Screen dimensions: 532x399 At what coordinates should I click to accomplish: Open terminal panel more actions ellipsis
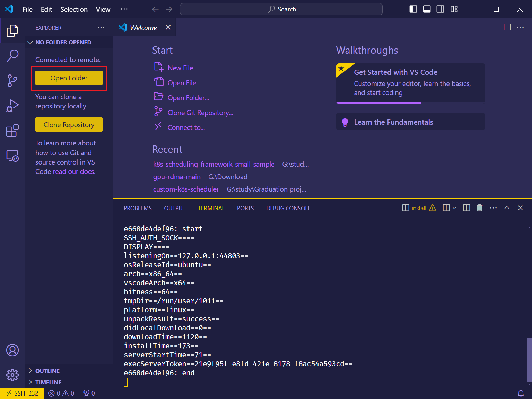coord(493,208)
